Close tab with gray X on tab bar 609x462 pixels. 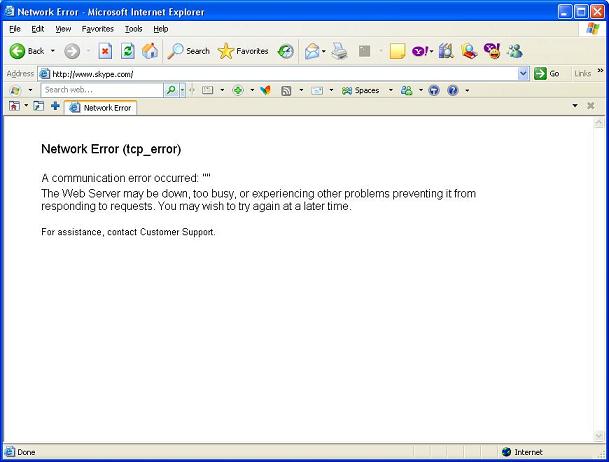(591, 106)
